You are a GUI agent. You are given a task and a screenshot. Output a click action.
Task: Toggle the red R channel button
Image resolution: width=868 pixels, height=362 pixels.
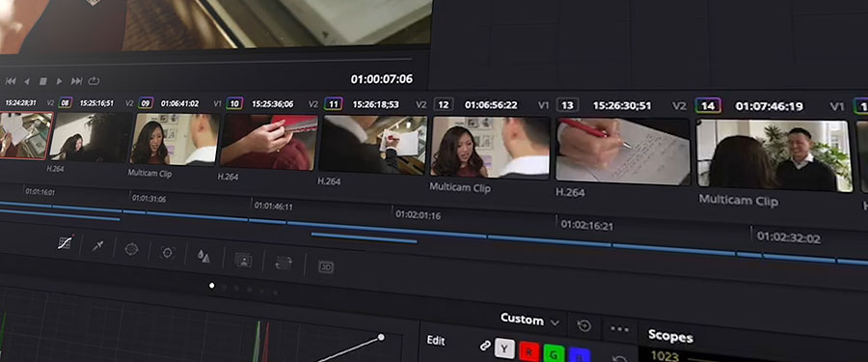[x=529, y=351]
